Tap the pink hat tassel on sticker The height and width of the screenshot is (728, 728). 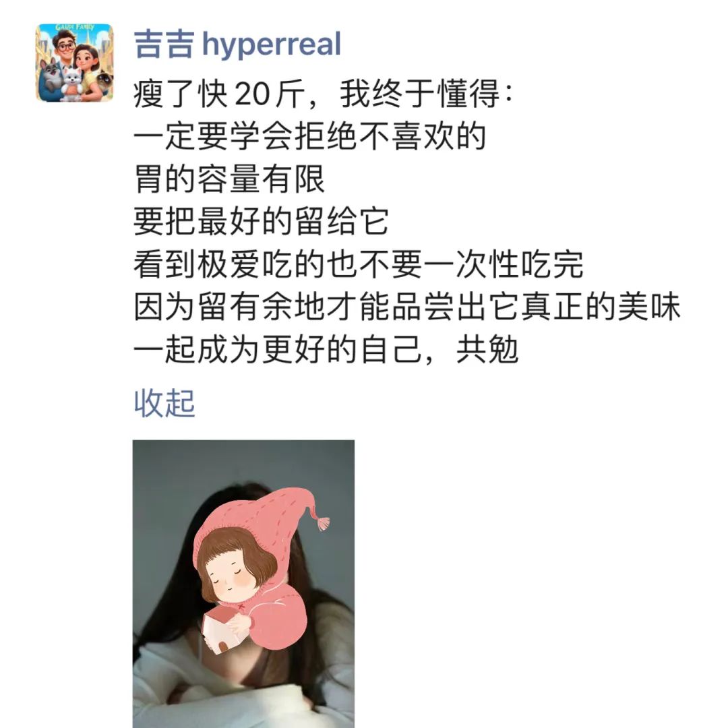point(324,524)
